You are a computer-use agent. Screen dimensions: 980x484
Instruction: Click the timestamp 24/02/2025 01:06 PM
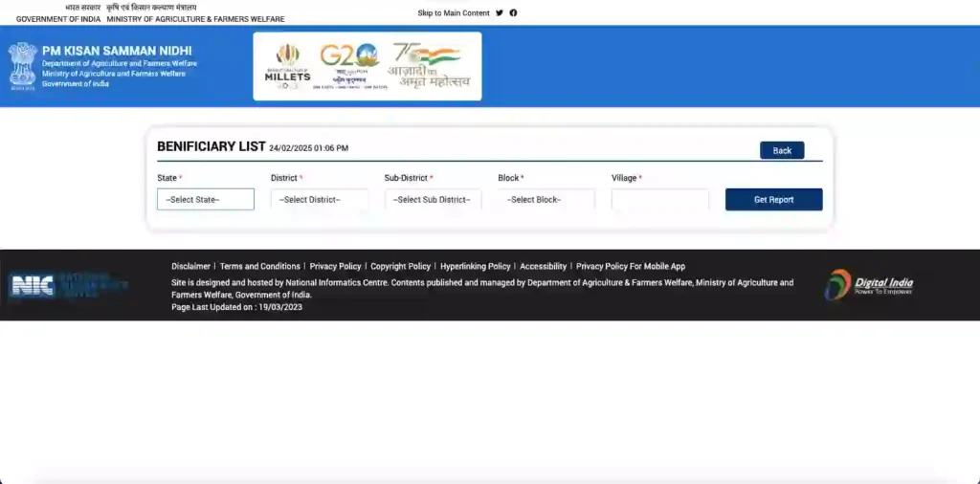[309, 148]
